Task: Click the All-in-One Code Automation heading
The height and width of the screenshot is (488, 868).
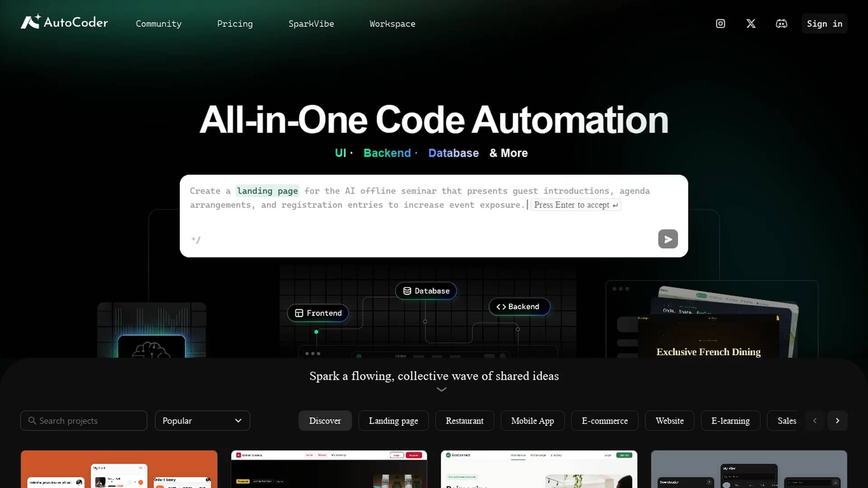Action: point(434,120)
